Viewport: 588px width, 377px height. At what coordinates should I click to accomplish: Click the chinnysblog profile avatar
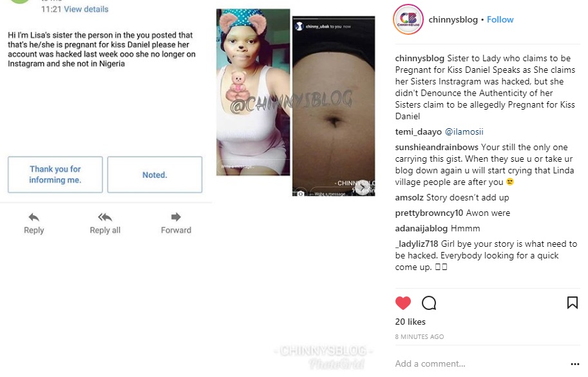(x=408, y=19)
